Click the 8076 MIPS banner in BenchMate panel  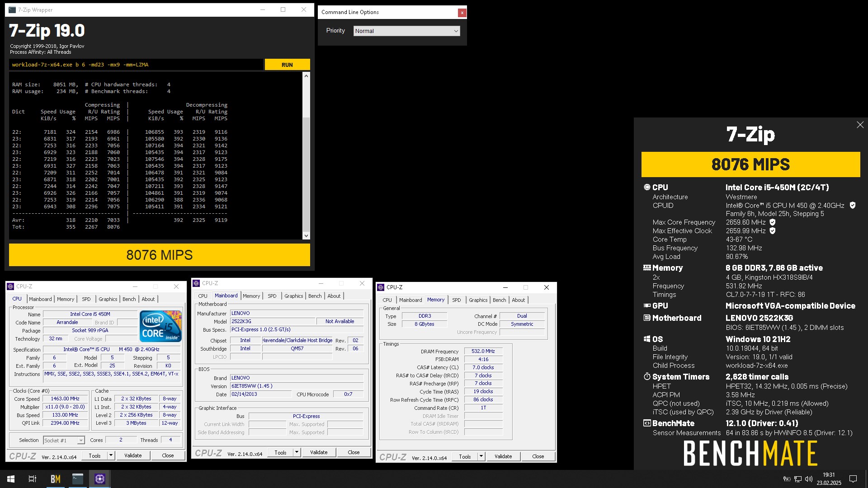[x=750, y=164]
